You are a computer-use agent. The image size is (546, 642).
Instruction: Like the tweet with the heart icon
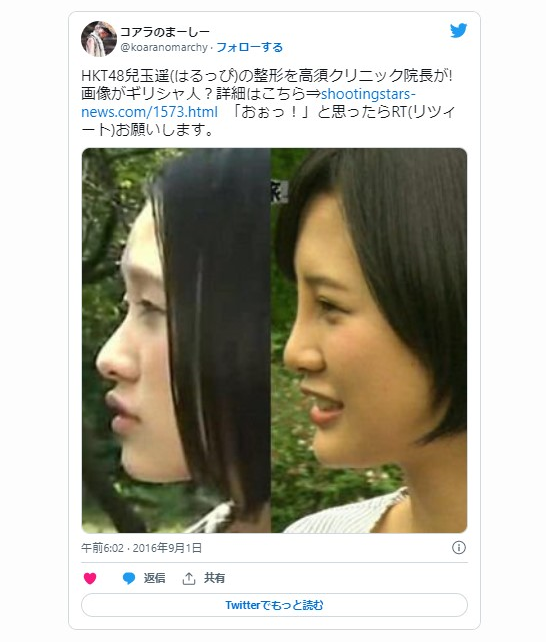click(90, 578)
